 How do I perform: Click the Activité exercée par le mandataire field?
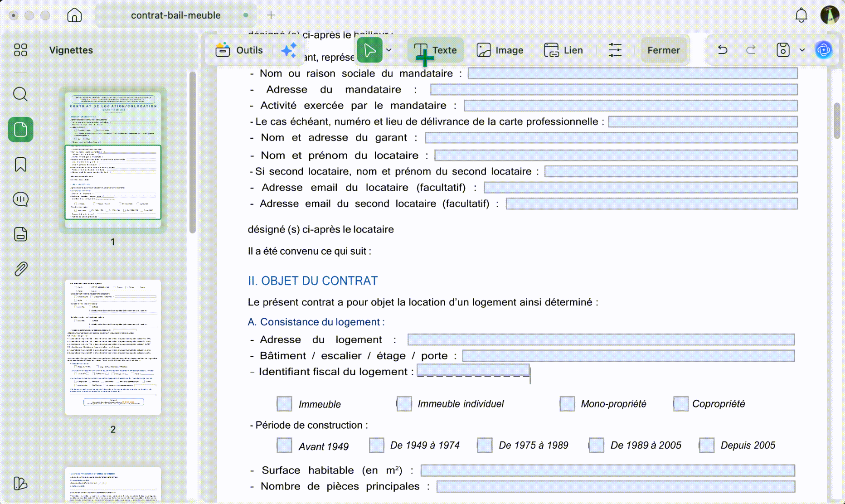click(631, 106)
